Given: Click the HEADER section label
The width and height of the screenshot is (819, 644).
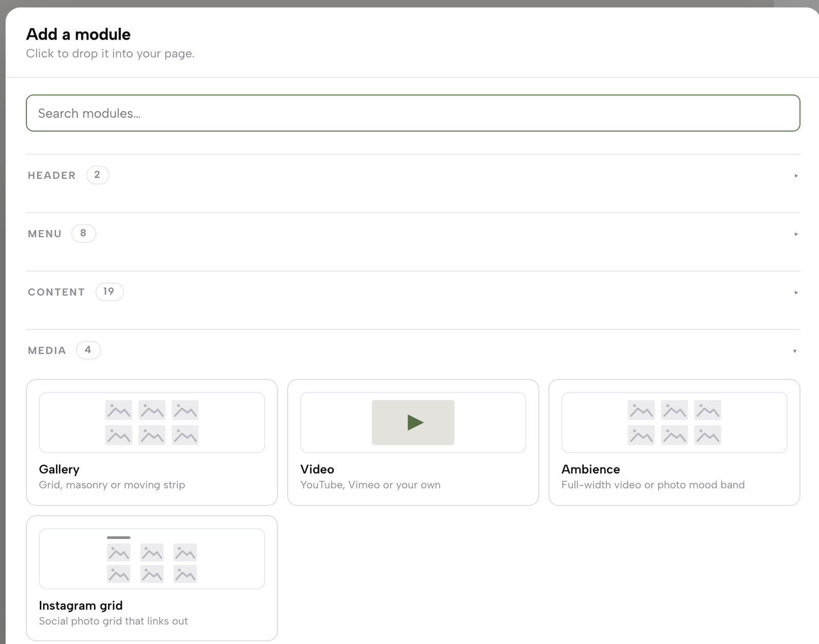Looking at the screenshot, I should pyautogui.click(x=51, y=175).
